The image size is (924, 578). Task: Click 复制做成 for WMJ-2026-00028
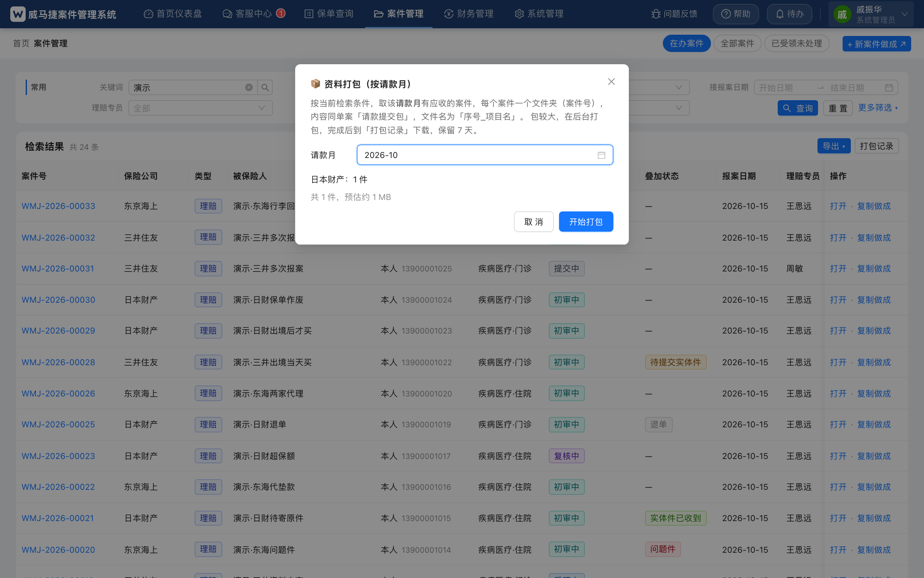pos(874,362)
